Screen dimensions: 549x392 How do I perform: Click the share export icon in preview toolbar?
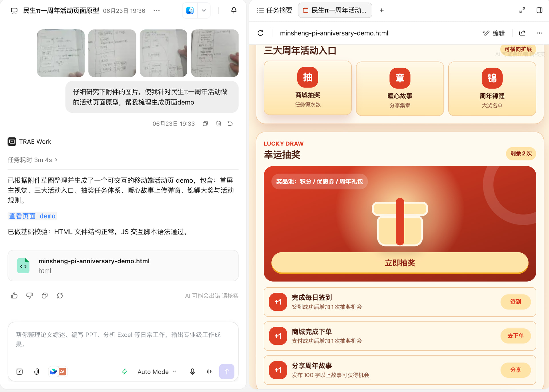[x=522, y=33]
